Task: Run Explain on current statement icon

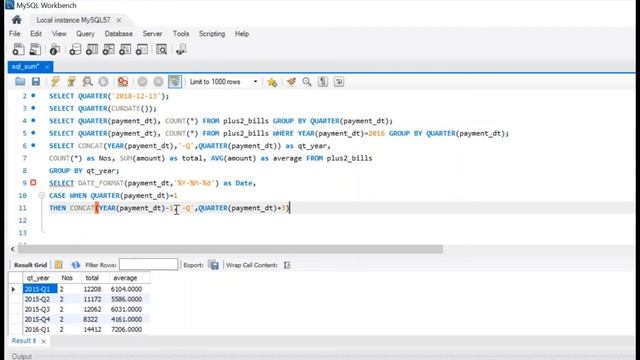Action: tap(87, 82)
